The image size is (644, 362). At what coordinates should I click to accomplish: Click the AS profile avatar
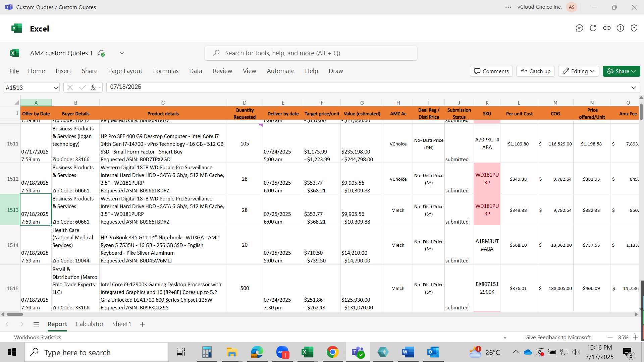click(572, 7)
